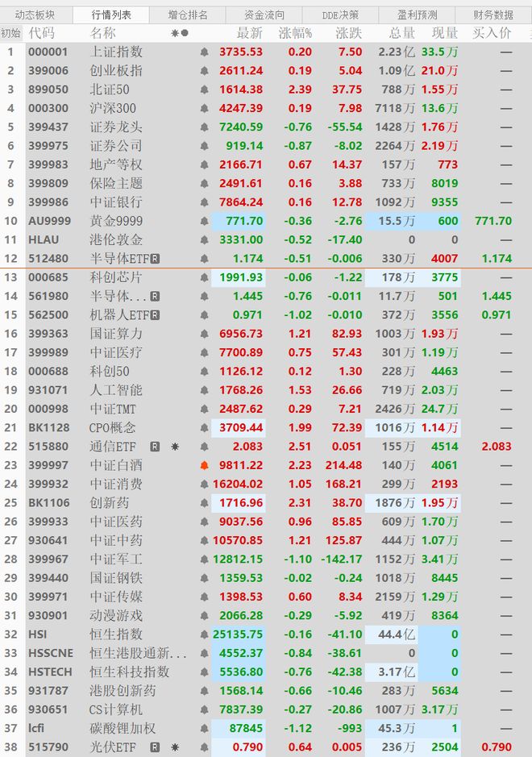Sort by 最新 price column header
Image resolution: width=532 pixels, height=757 pixels.
[x=249, y=33]
